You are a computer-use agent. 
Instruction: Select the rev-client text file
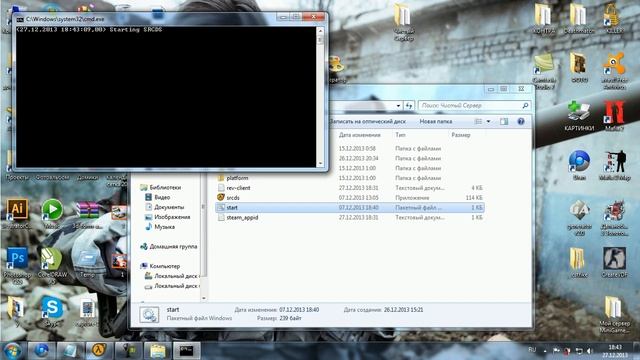click(x=349, y=188)
